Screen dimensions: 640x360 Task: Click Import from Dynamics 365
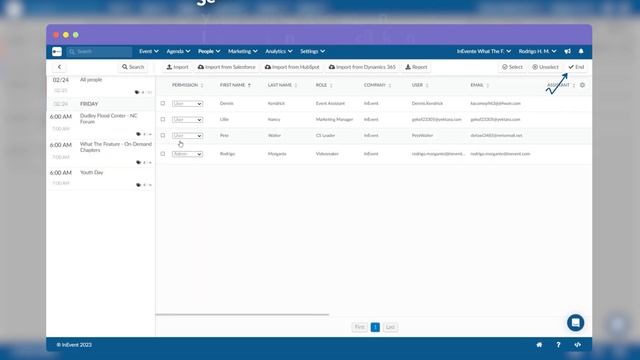pos(362,67)
